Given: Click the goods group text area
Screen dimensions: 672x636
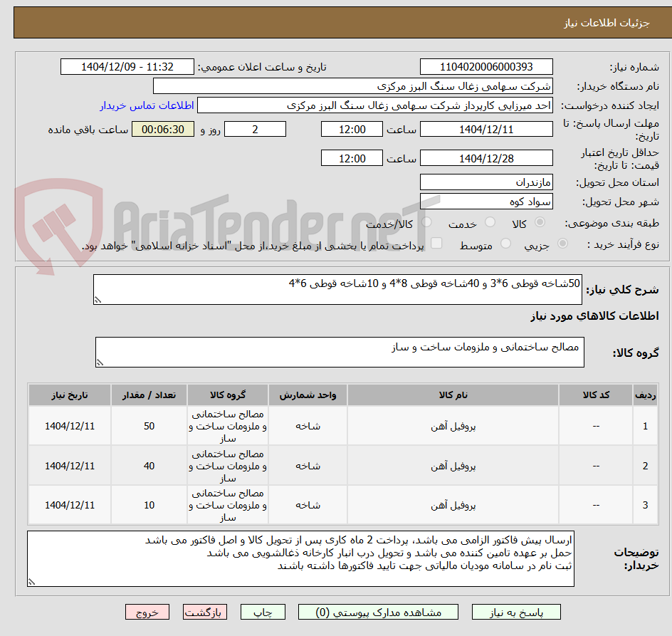Looking at the screenshot, I should pyautogui.click(x=340, y=352).
